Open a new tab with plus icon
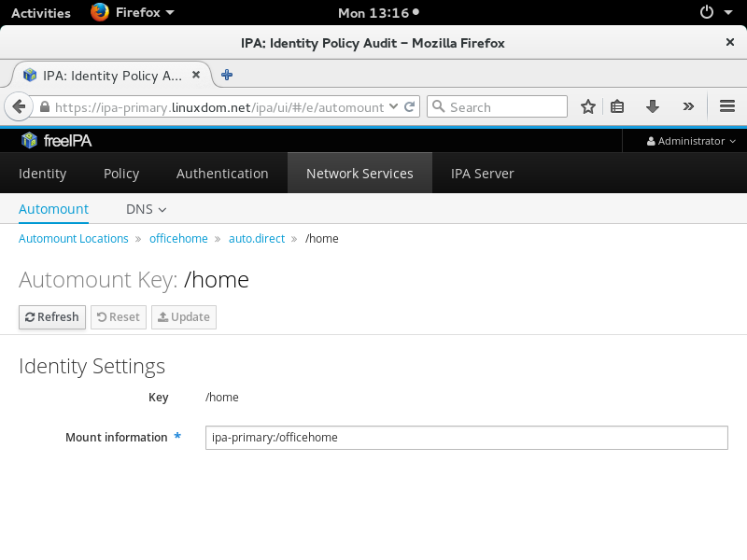Image resolution: width=747 pixels, height=560 pixels. [x=227, y=75]
